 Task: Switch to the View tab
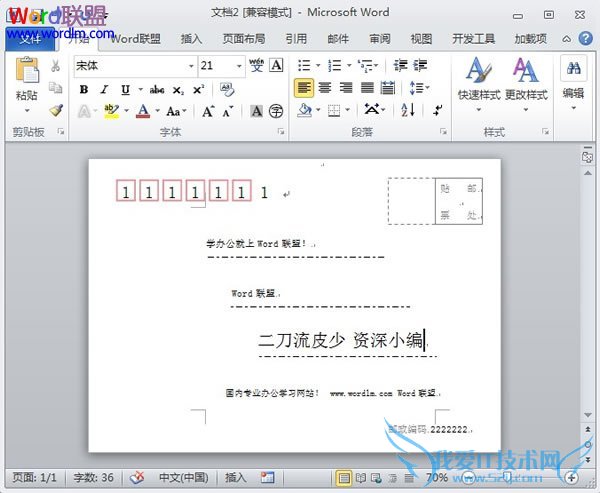[421, 39]
